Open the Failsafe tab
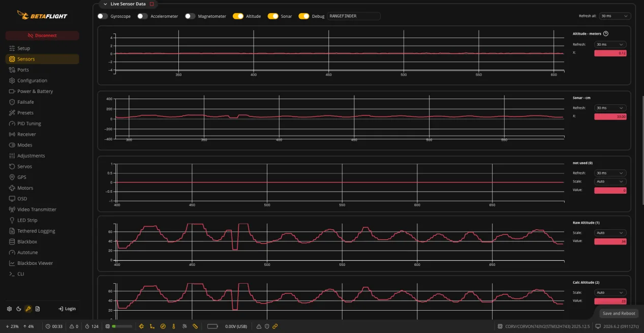Screen dimensions: 644x333 point(42,102)
